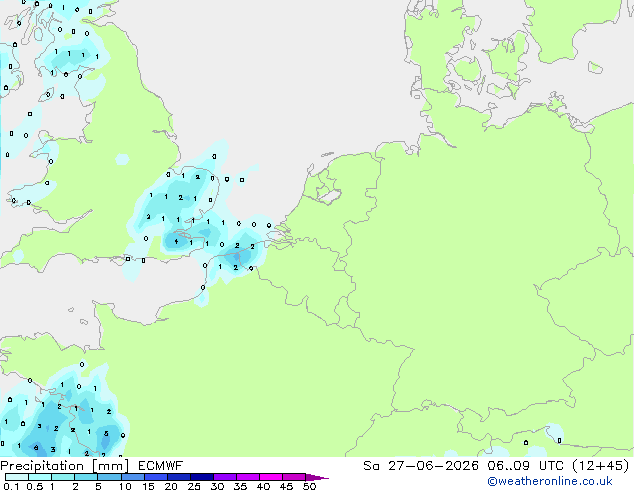Pick the 15–20 mm legend swatch
Viewport: 634px width, 490px height.
click(156, 477)
